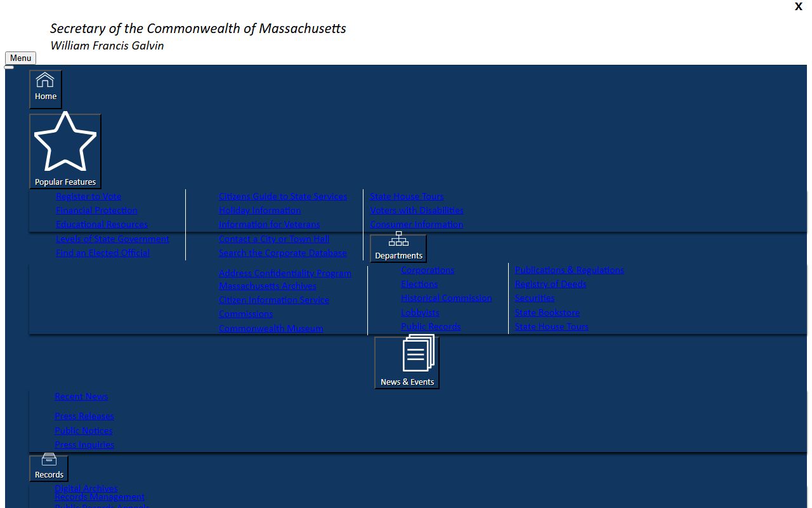Visit the Massachusetts Archives link
This screenshot has width=812, height=508.
pyautogui.click(x=268, y=286)
